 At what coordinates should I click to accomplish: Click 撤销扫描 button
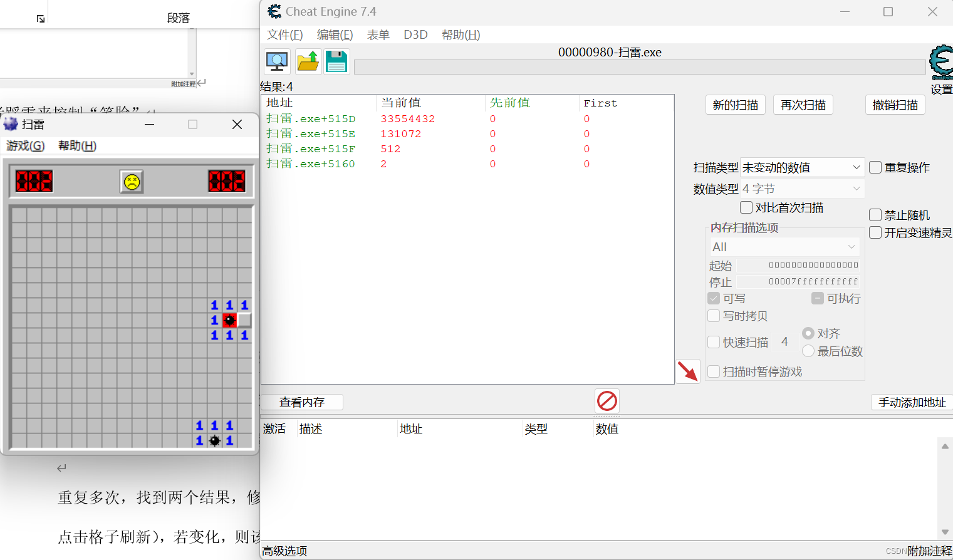pyautogui.click(x=895, y=105)
